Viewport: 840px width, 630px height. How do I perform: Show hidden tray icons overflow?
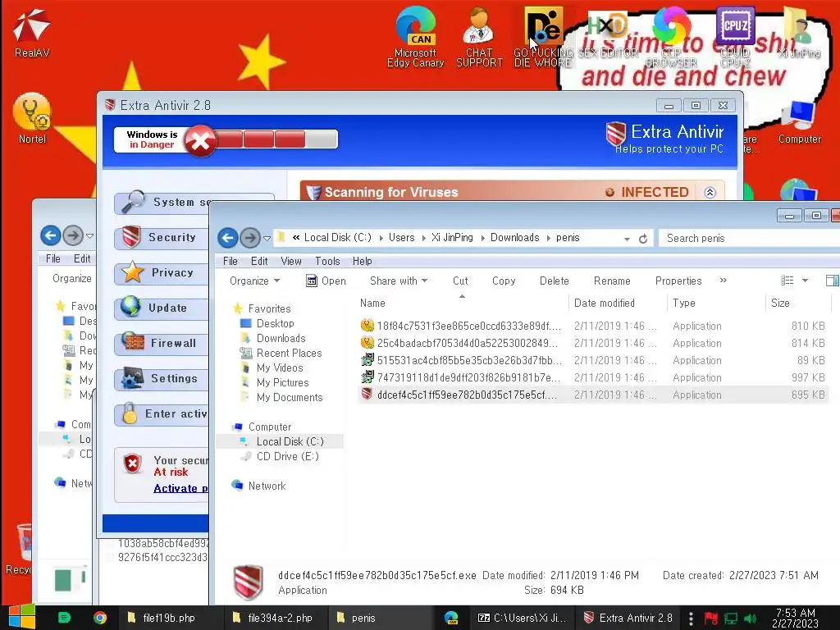coord(691,619)
